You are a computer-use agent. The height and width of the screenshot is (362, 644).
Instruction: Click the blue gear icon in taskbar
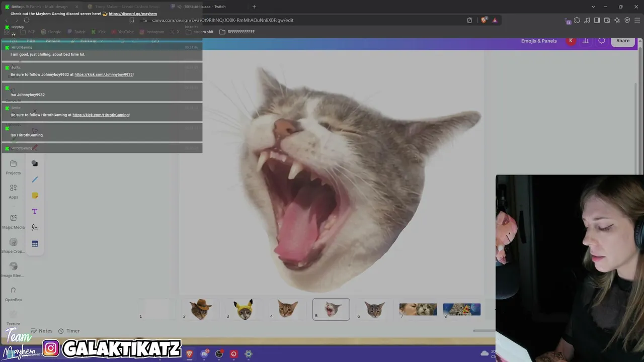(x=248, y=354)
